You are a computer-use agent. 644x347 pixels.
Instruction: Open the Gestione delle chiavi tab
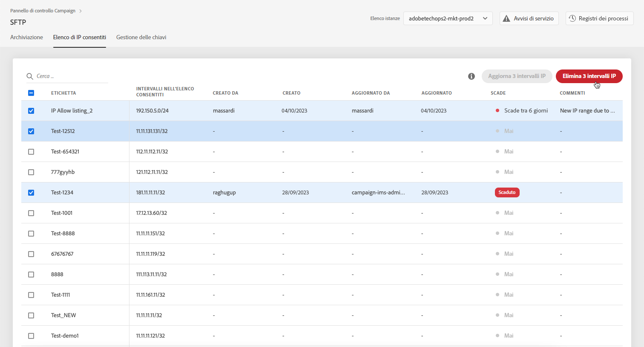(x=141, y=38)
